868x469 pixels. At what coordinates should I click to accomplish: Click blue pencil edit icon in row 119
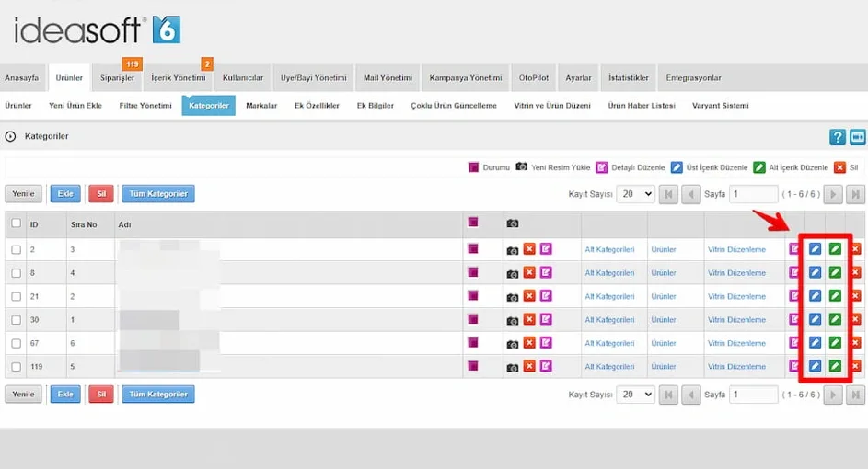815,366
